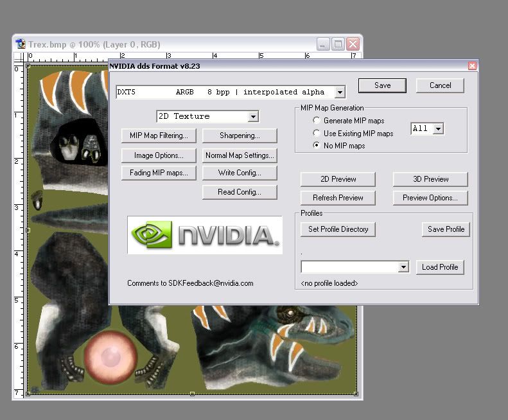
Task: Click the bottom center selection handle on canvas
Action: pyautogui.click(x=192, y=394)
